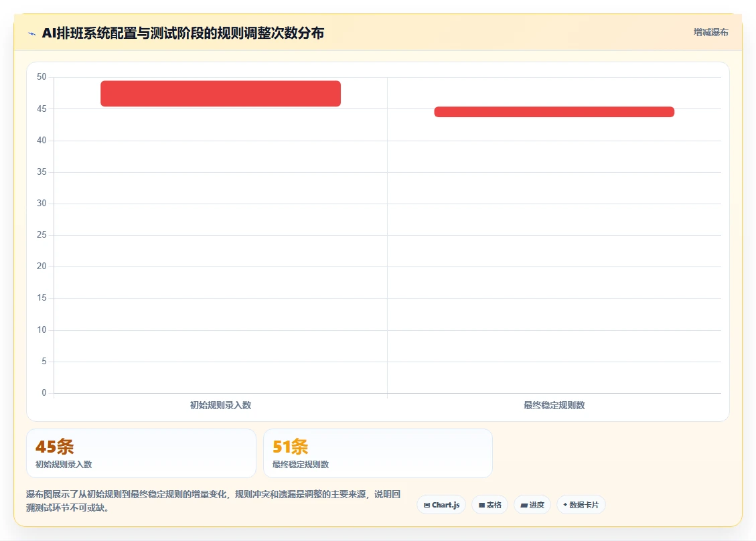Click the description paragraph starting with 瀑布图展示了

pyautogui.click(x=213, y=501)
